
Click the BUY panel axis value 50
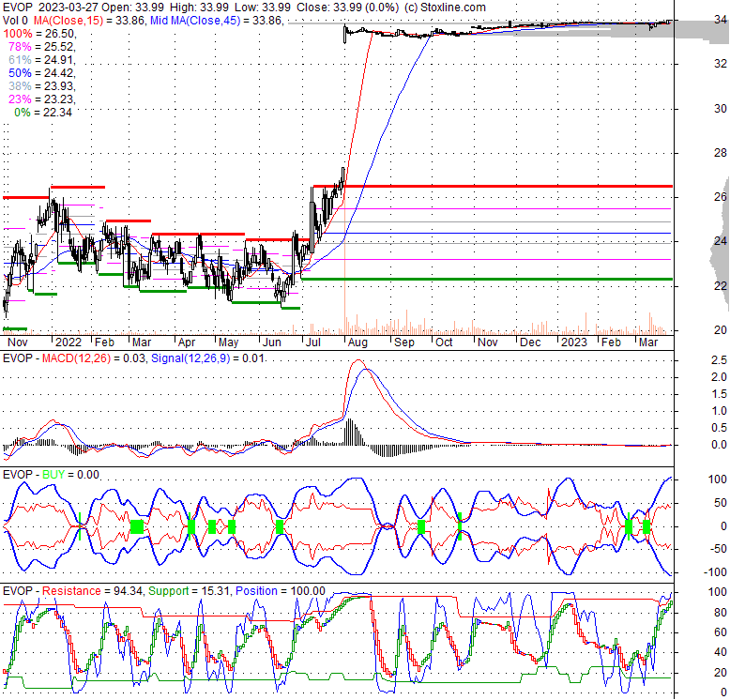[721, 503]
